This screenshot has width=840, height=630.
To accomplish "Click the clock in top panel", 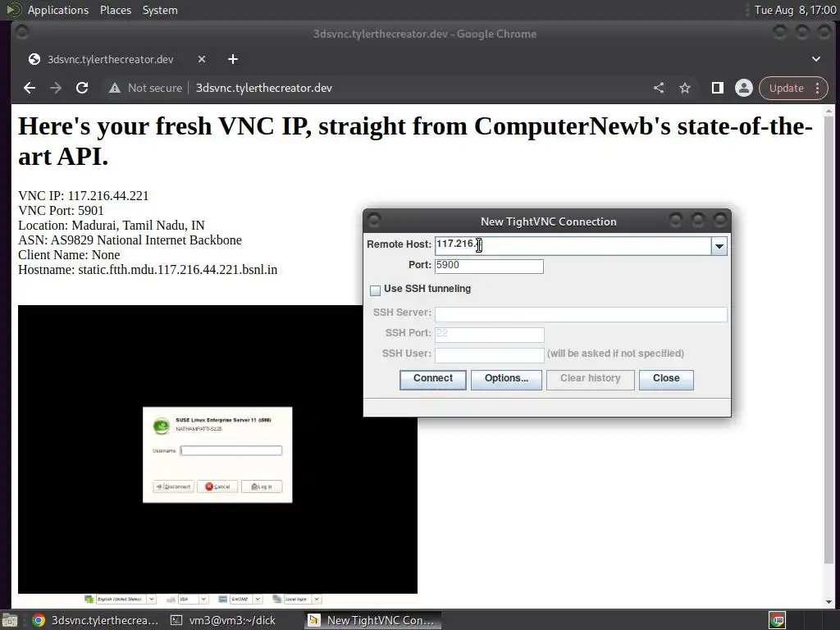I will coord(795,10).
